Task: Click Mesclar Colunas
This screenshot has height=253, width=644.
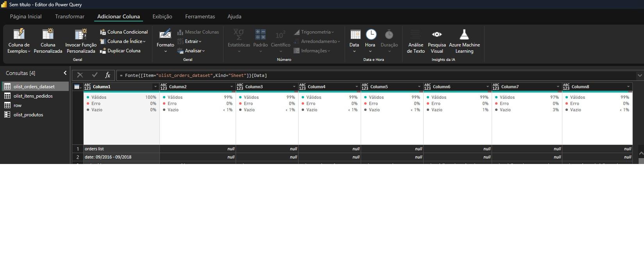Action: coord(198,32)
